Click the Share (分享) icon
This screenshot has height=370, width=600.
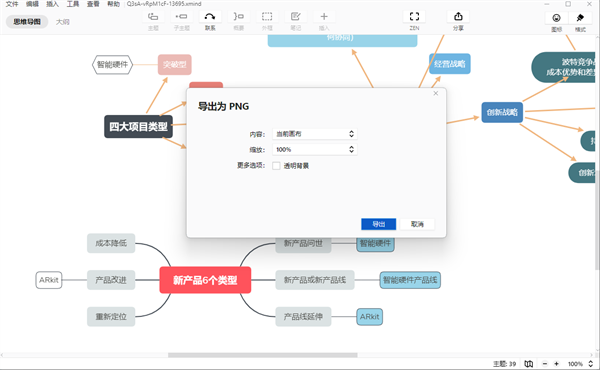coord(458,16)
